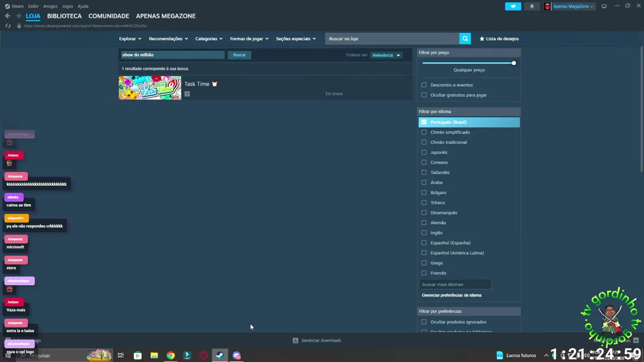Expand the Explorar dropdown

coord(130,39)
